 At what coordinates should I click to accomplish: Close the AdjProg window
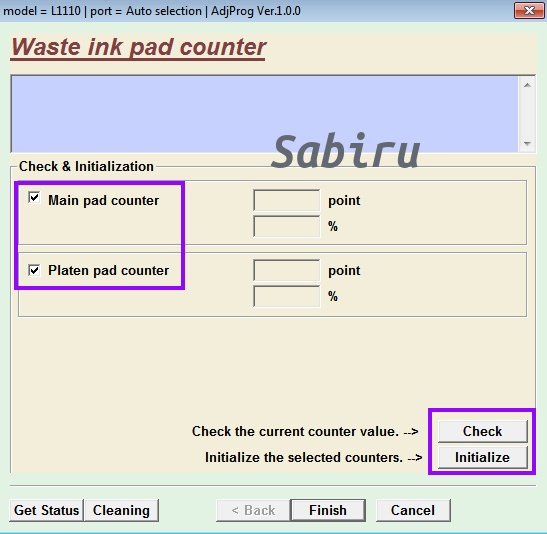pyautogui.click(x=529, y=10)
